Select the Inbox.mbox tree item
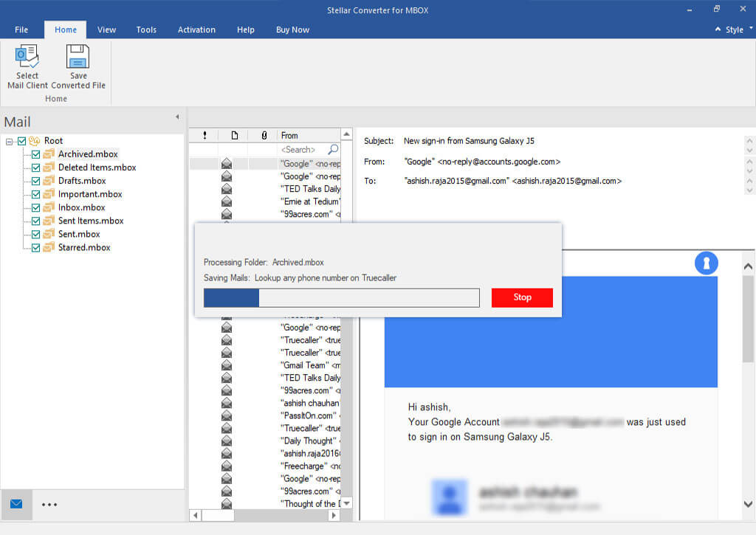Image resolution: width=756 pixels, height=535 pixels. 81,207
